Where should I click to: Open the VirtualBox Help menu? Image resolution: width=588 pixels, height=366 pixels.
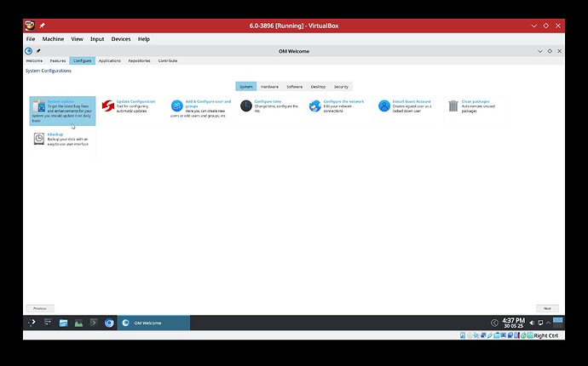[144, 39]
